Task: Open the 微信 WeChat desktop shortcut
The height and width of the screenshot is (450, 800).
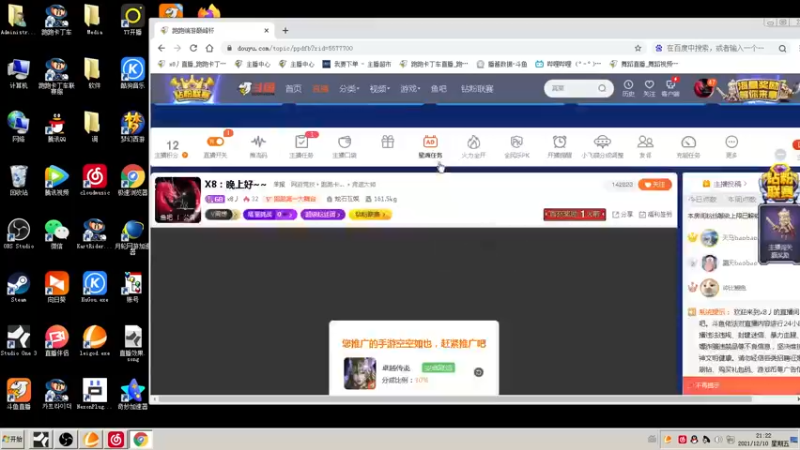Action: 56,233
